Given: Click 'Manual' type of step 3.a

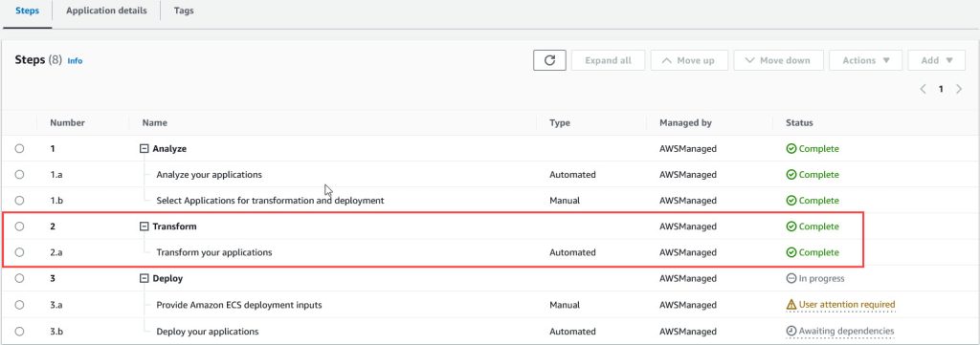Looking at the screenshot, I should (x=565, y=305).
